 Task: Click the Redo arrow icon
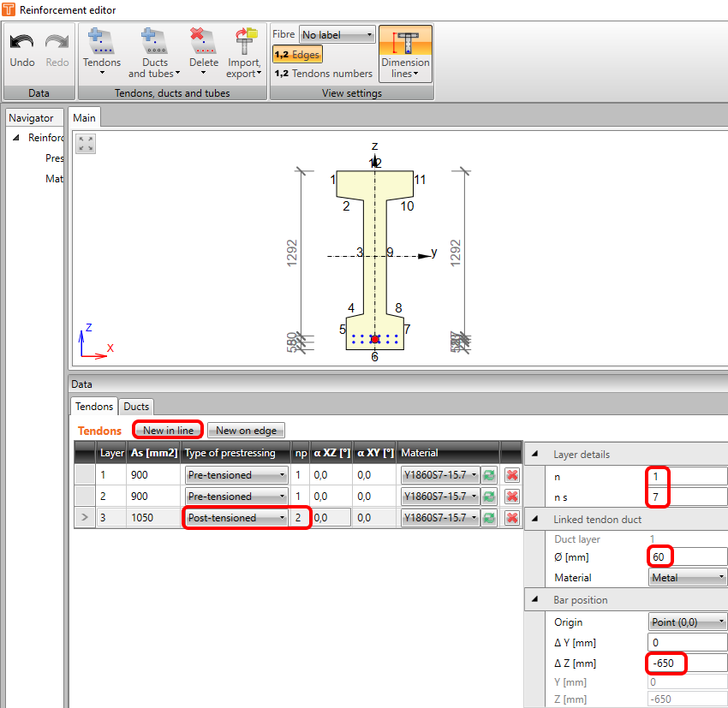coord(57,43)
